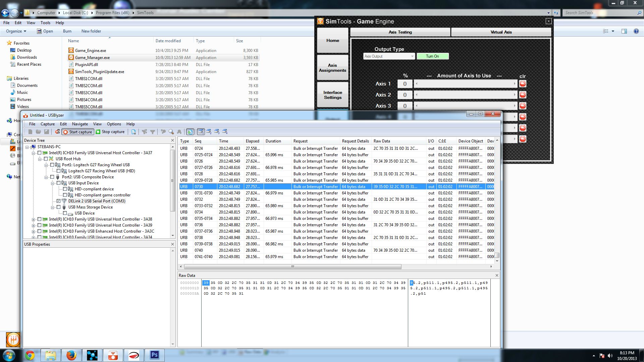Click the Axis 3 amount slider track
Screen dimensions: 644x362
pos(466,106)
